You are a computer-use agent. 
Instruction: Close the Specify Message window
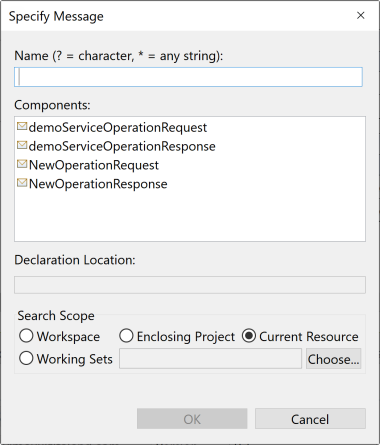click(x=361, y=15)
